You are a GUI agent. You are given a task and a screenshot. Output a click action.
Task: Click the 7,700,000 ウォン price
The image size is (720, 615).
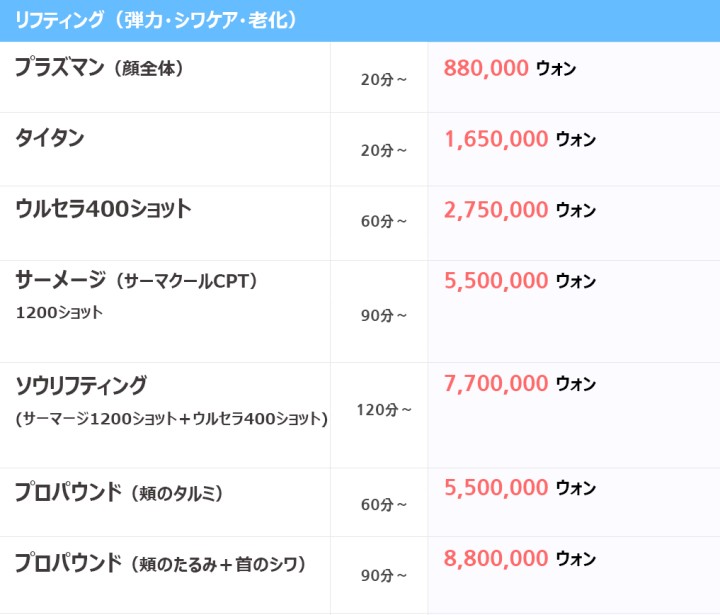coord(520,383)
